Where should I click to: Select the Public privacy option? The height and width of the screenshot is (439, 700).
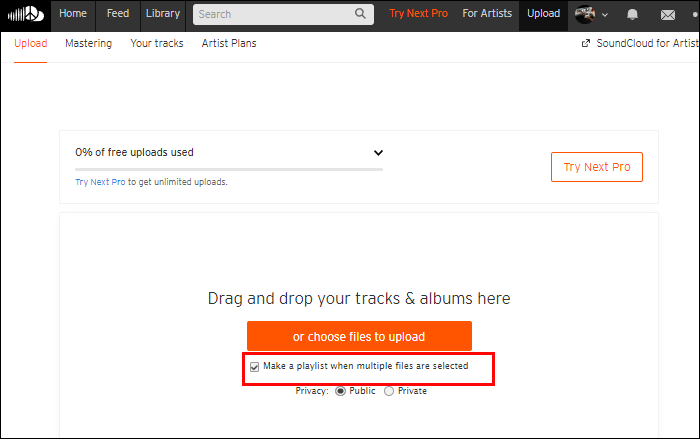(340, 391)
